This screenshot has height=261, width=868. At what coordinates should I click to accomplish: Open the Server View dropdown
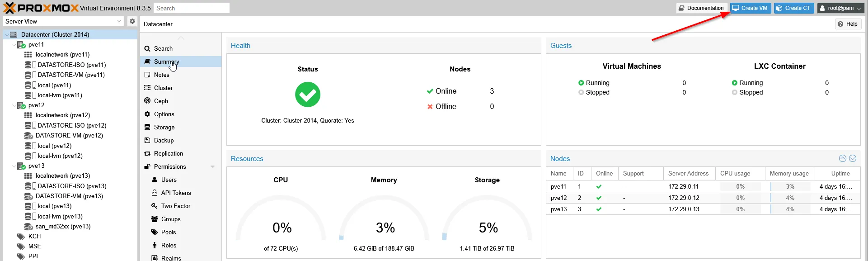[x=119, y=21]
